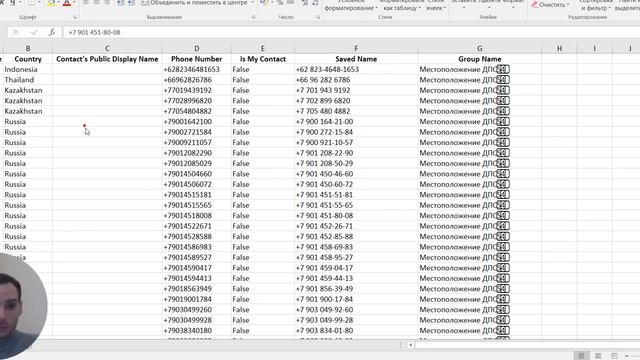Click the formula bar showing +7 901 451-80-08

click(351, 32)
